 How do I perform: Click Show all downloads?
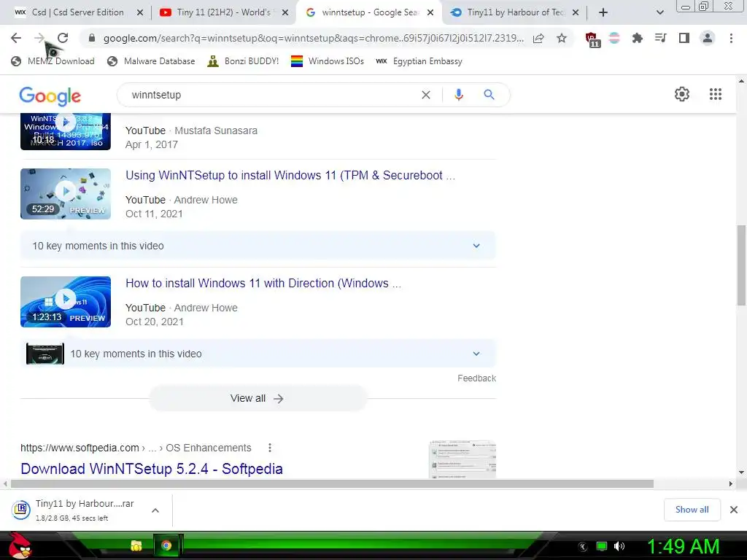(x=692, y=510)
